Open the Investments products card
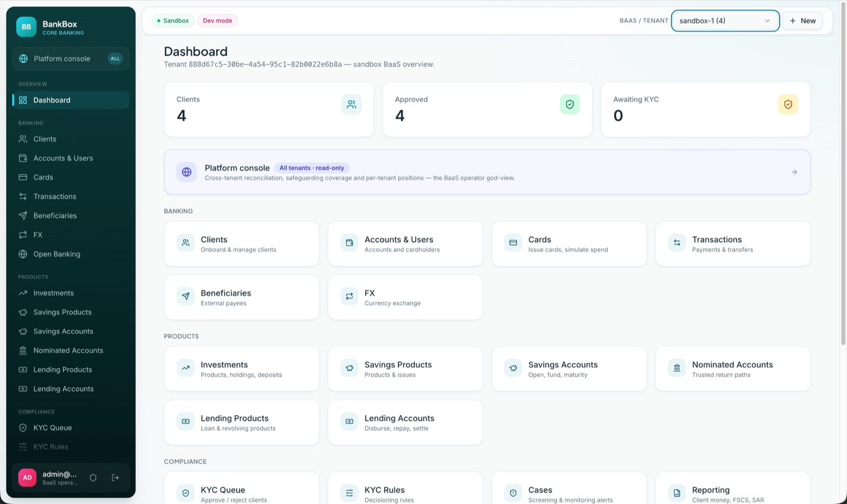The image size is (847, 504). point(241,369)
